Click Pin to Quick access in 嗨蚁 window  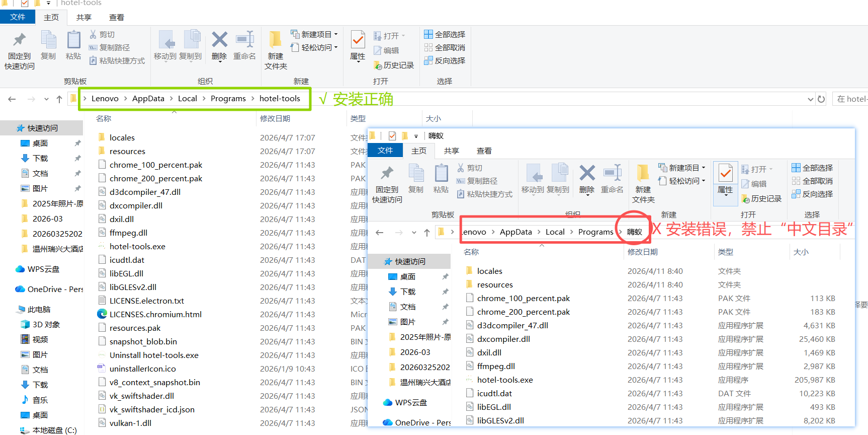pos(387,184)
